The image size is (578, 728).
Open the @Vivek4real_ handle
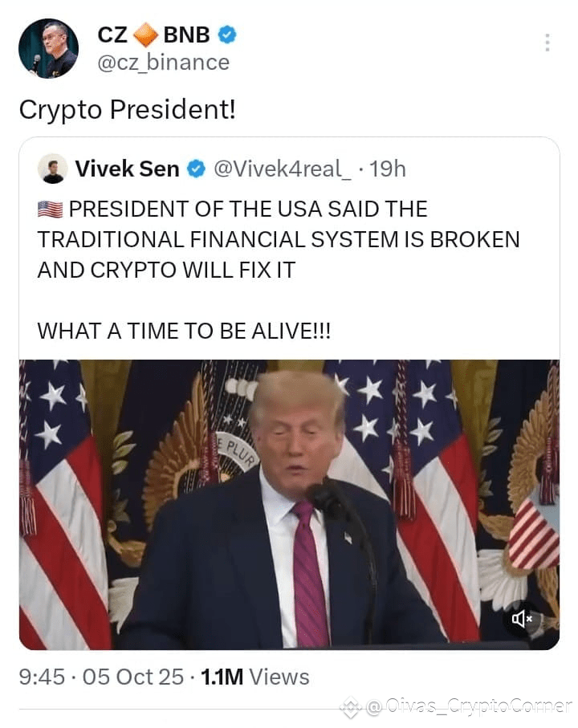click(x=283, y=169)
